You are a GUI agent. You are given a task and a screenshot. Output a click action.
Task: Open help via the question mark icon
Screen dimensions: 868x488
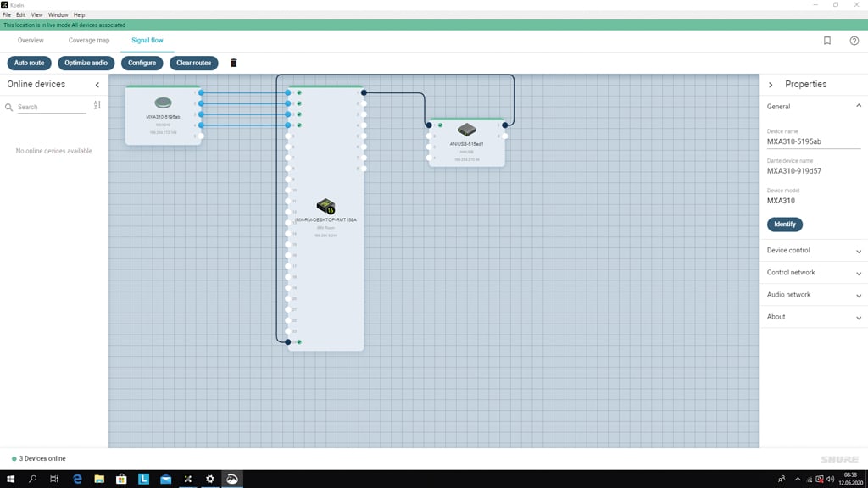click(x=854, y=41)
